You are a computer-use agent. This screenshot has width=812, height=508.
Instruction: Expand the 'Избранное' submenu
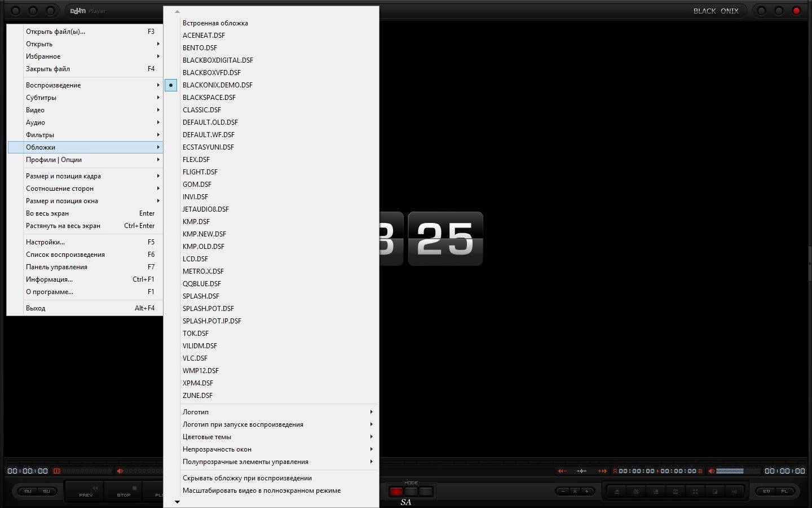pos(85,56)
